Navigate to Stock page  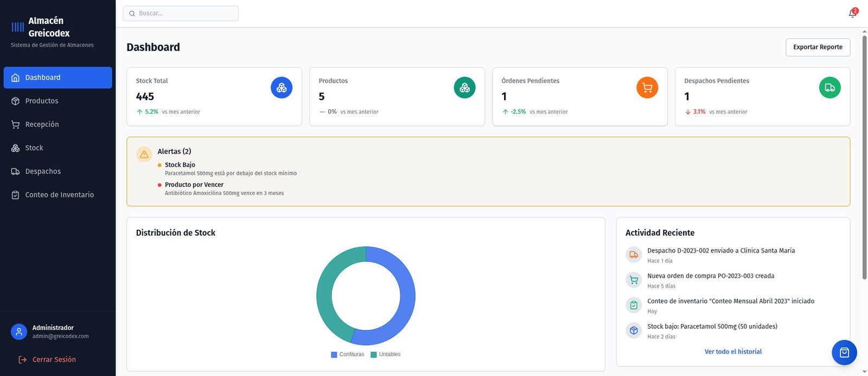click(58, 148)
